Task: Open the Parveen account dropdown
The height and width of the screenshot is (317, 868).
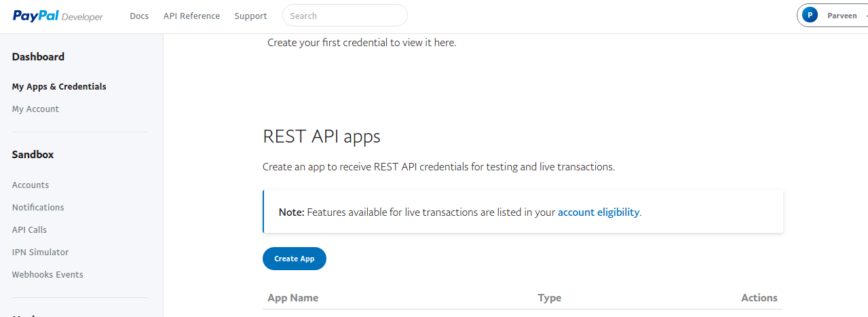Action: coord(833,16)
